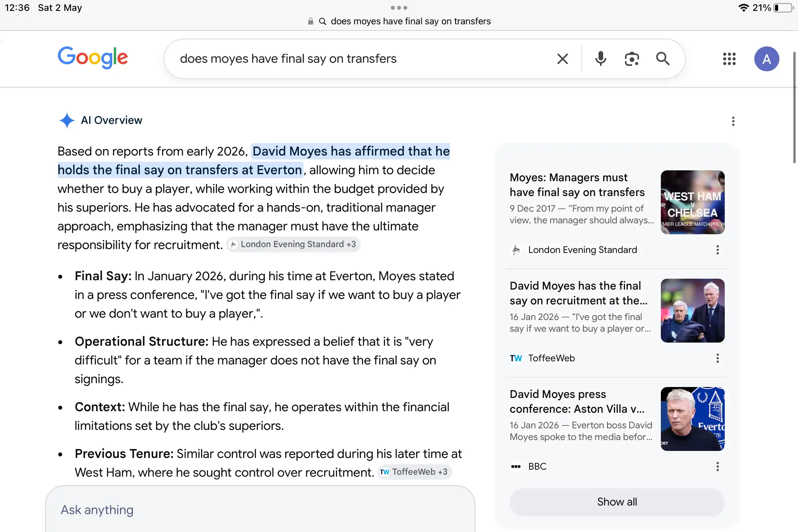The image size is (798, 532).
Task: Click the 'BBC' source name
Action: click(537, 467)
